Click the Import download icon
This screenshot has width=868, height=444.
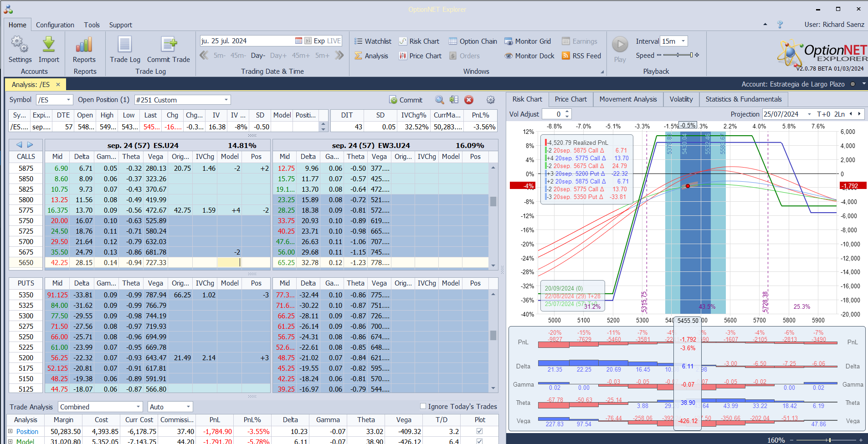(x=49, y=45)
